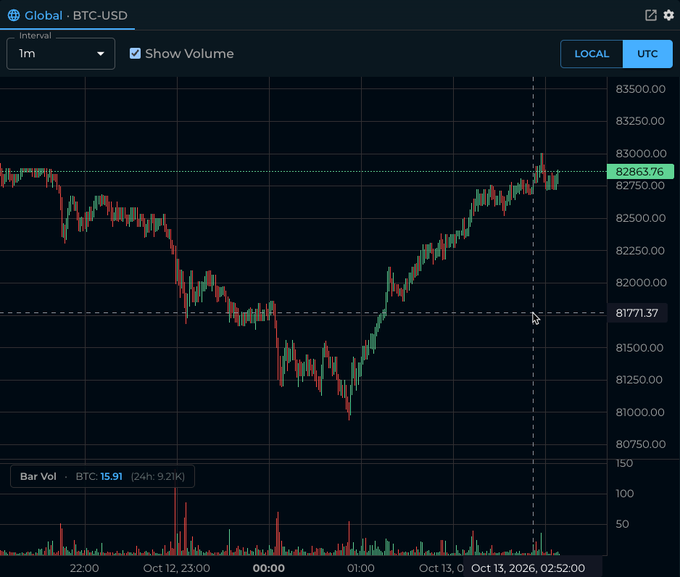Open the Interval dropdown showing 1m
This screenshot has height=577, width=680.
pos(61,54)
